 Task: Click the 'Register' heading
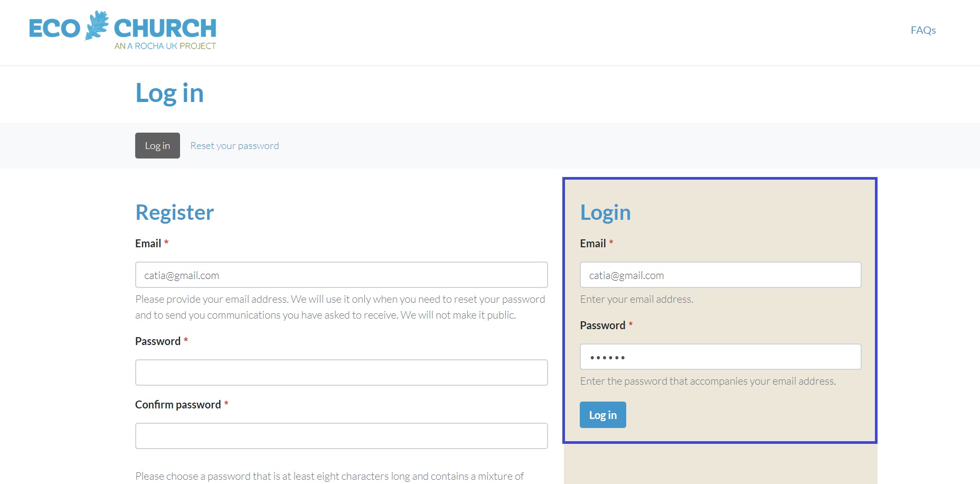click(x=175, y=212)
